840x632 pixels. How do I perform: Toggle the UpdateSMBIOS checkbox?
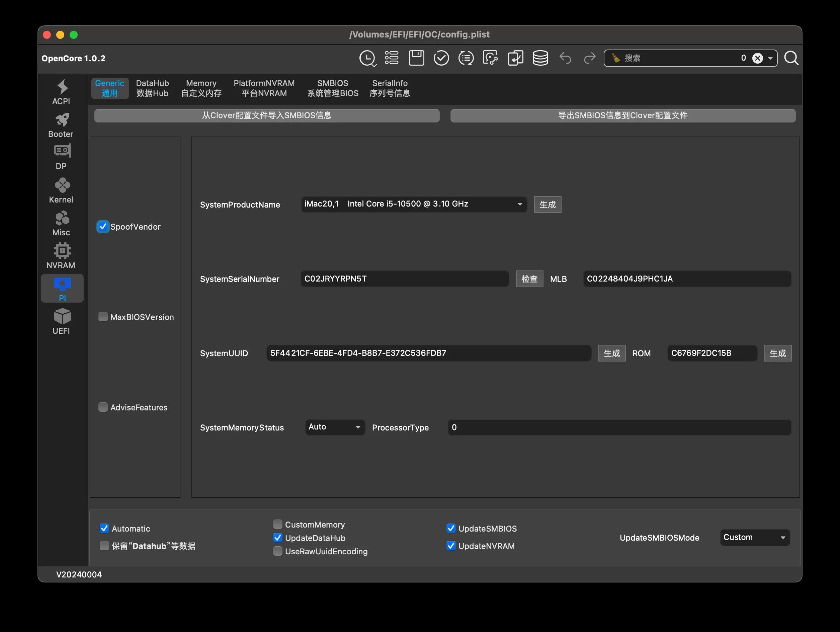coord(450,529)
